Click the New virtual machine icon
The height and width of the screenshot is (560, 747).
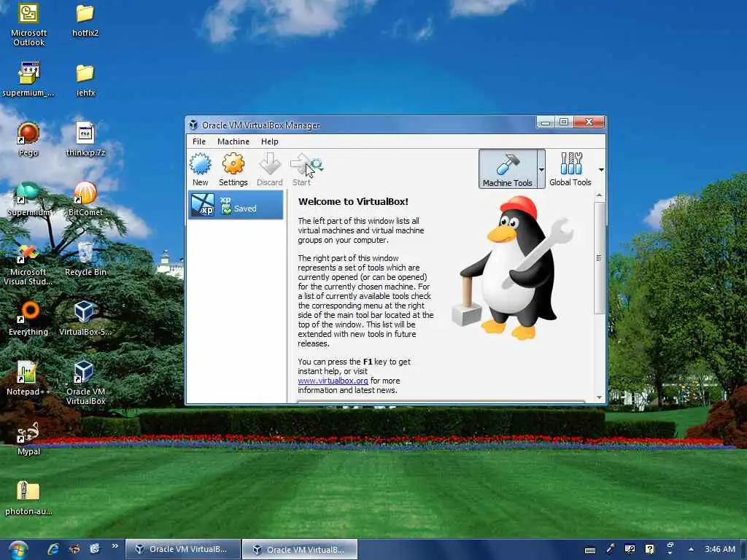click(200, 169)
